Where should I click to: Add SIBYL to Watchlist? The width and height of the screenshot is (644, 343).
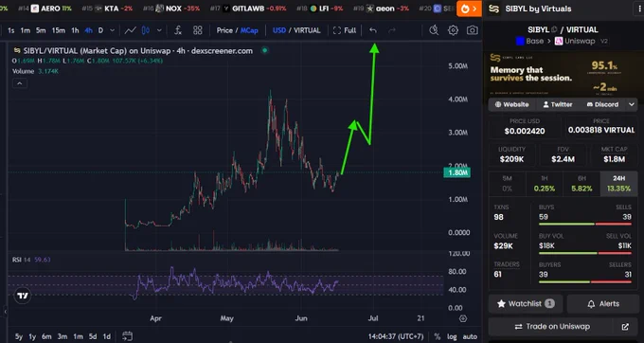click(526, 303)
